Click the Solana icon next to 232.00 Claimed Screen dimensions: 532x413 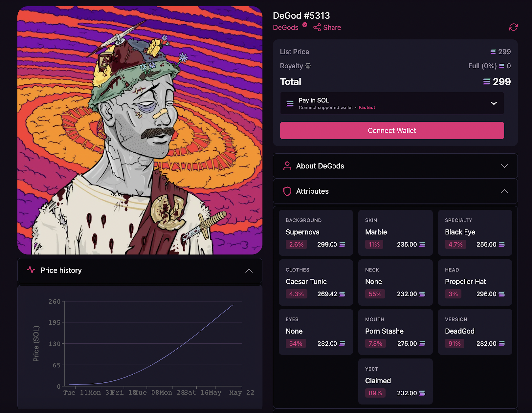click(422, 393)
